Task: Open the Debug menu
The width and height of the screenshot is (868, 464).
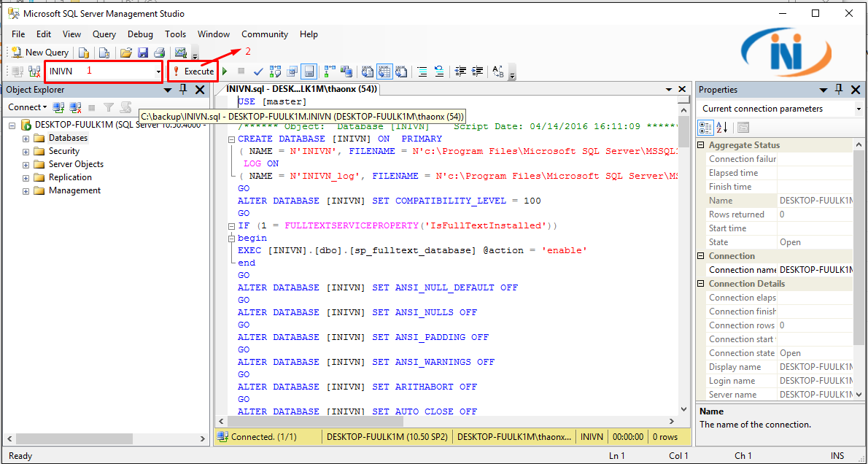Action: 140,34
